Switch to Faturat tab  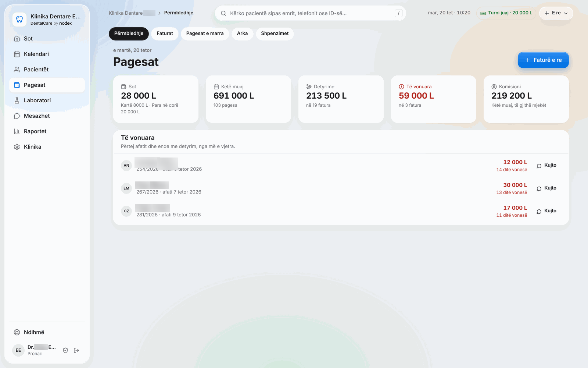[x=165, y=33]
